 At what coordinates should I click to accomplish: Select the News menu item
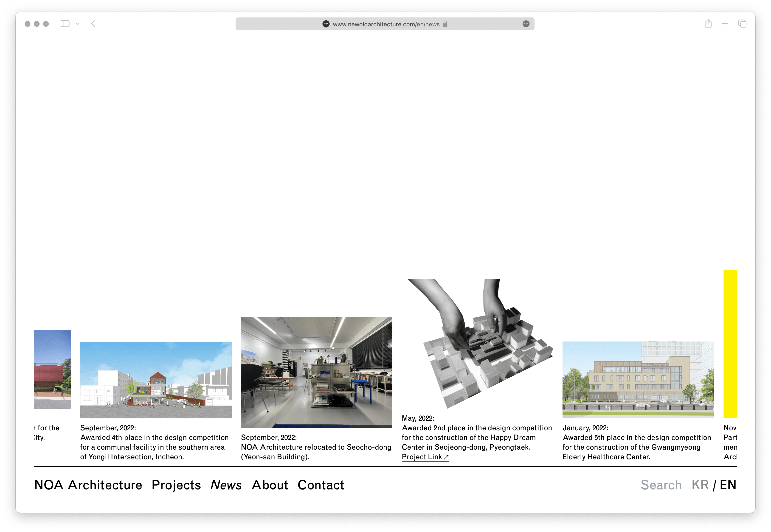[226, 485]
